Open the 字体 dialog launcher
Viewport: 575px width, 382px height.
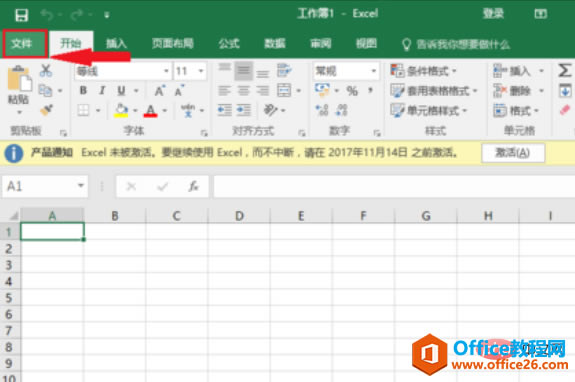[x=204, y=133]
